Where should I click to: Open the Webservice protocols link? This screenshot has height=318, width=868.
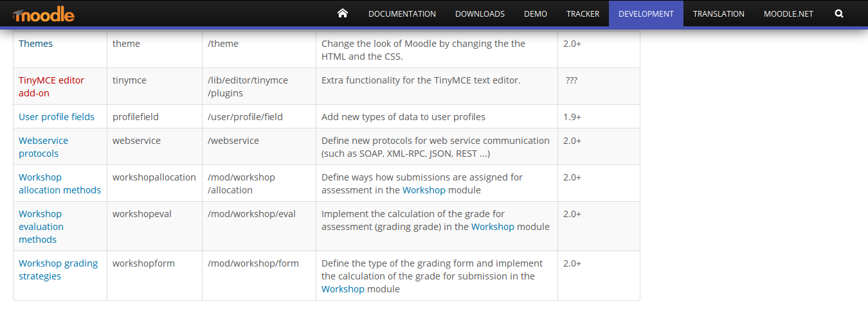[43, 147]
